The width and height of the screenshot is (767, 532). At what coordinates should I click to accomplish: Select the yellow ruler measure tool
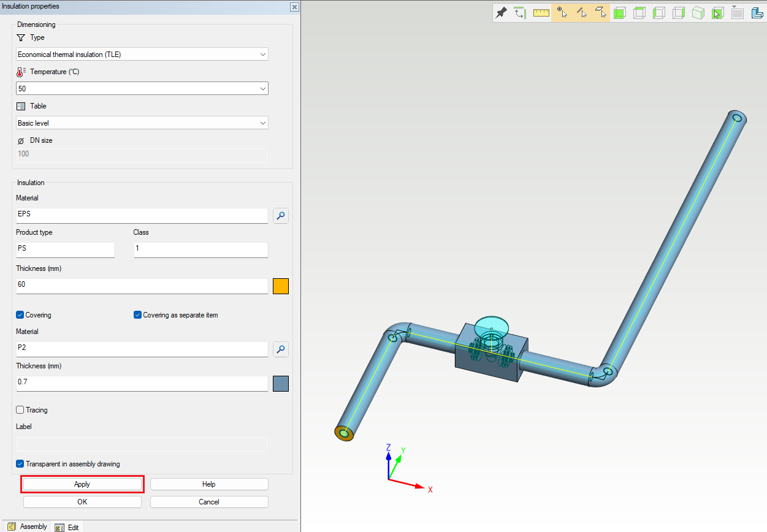pos(541,13)
